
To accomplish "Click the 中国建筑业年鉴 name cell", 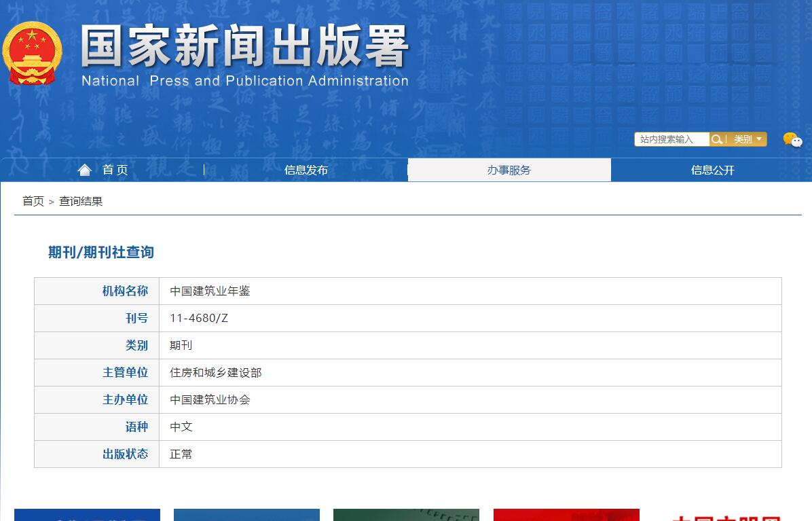I will [208, 291].
